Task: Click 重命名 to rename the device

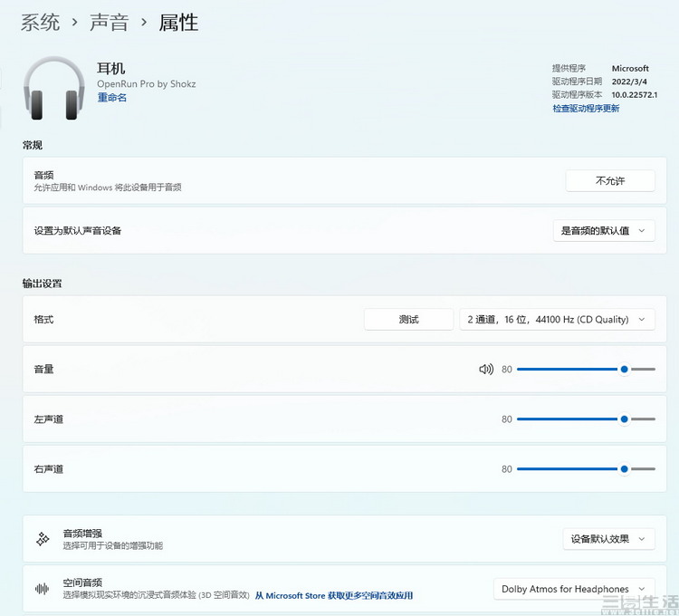Action: point(111,98)
